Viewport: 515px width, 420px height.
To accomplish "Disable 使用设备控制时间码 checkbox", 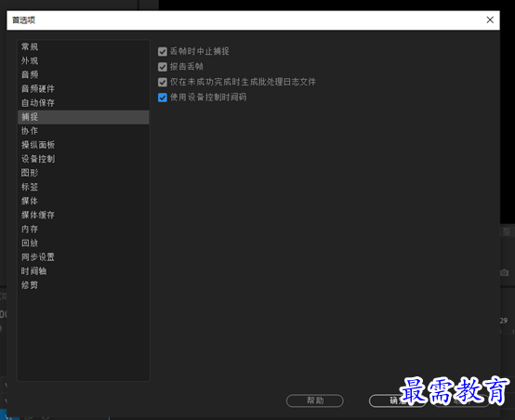I will (163, 98).
